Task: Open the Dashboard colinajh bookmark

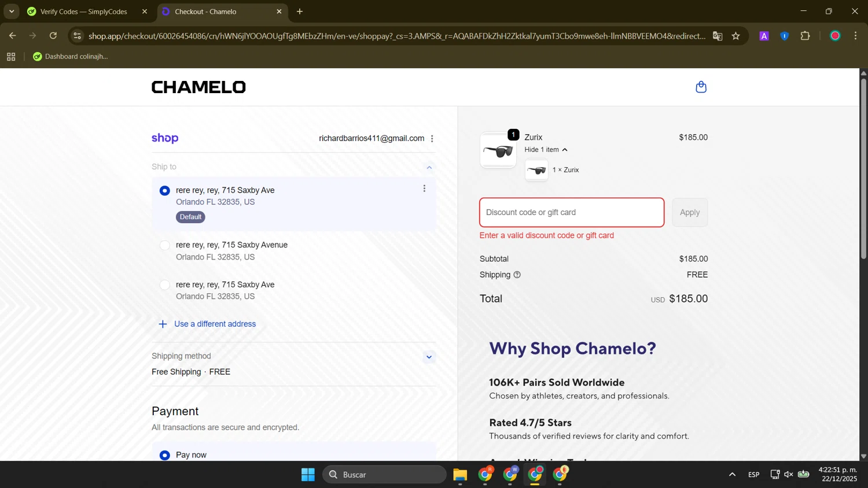Action: click(71, 57)
